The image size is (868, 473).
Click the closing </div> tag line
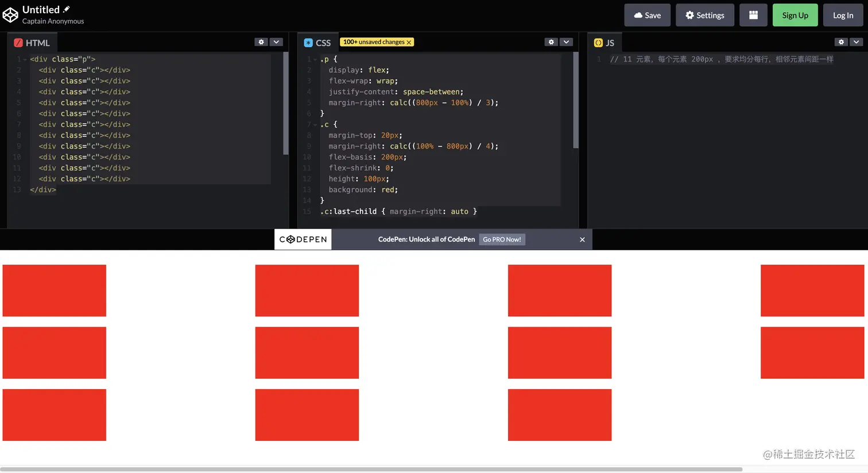pyautogui.click(x=43, y=189)
